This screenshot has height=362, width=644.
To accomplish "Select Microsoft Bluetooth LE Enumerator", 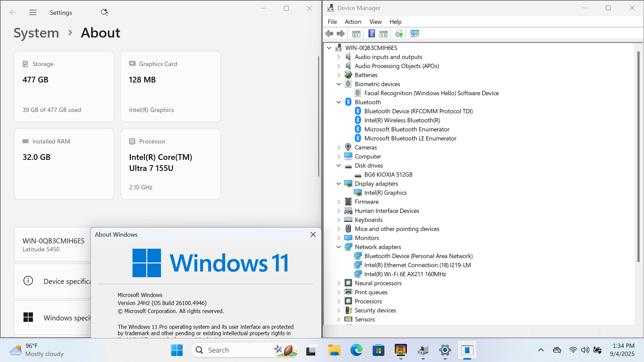I will tap(410, 138).
